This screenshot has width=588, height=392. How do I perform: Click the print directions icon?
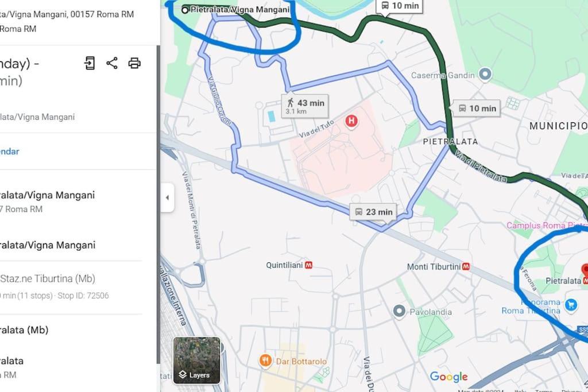(134, 63)
